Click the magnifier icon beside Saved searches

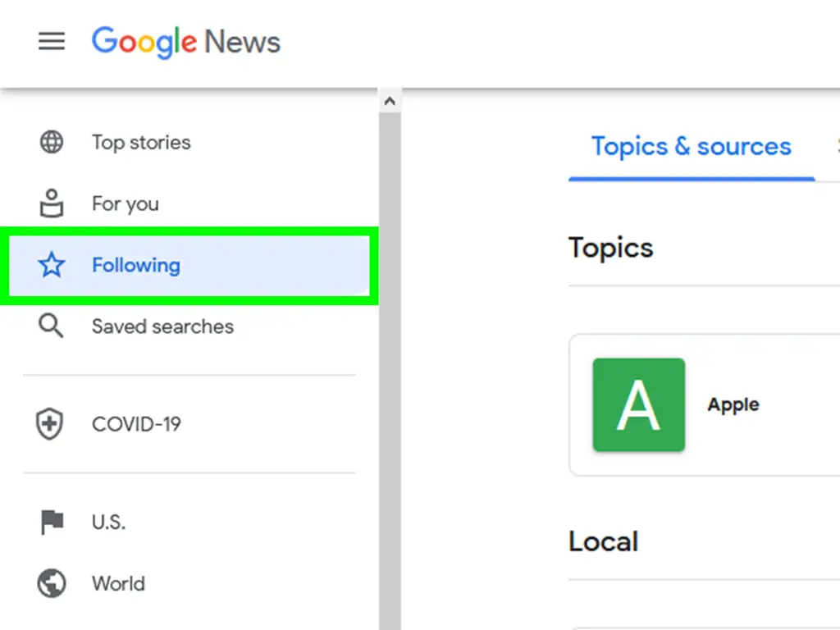pos(52,326)
